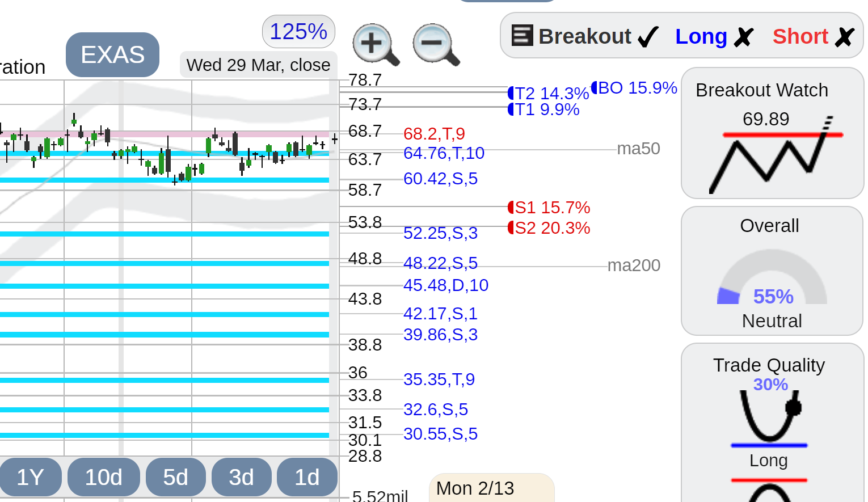Click the BO 15.9% marker
Viewport: 868px width, 502px height.
pyautogui.click(x=634, y=88)
